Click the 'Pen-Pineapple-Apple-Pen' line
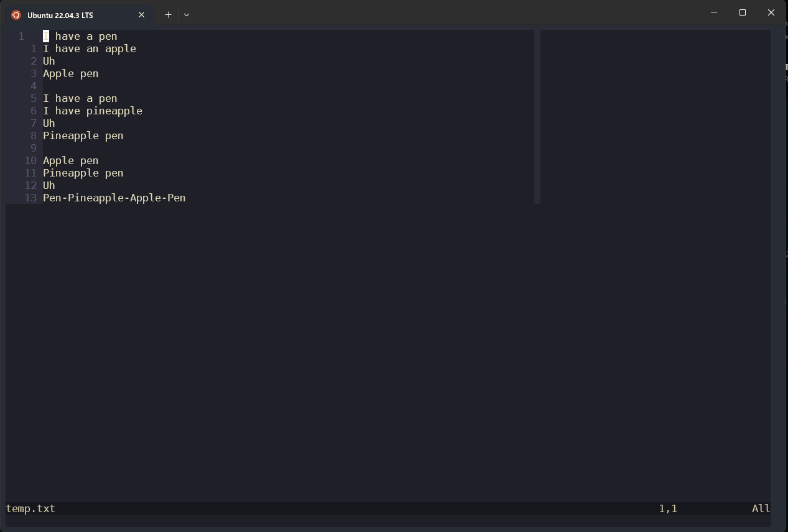The width and height of the screenshot is (788, 532). pyautogui.click(x=114, y=198)
